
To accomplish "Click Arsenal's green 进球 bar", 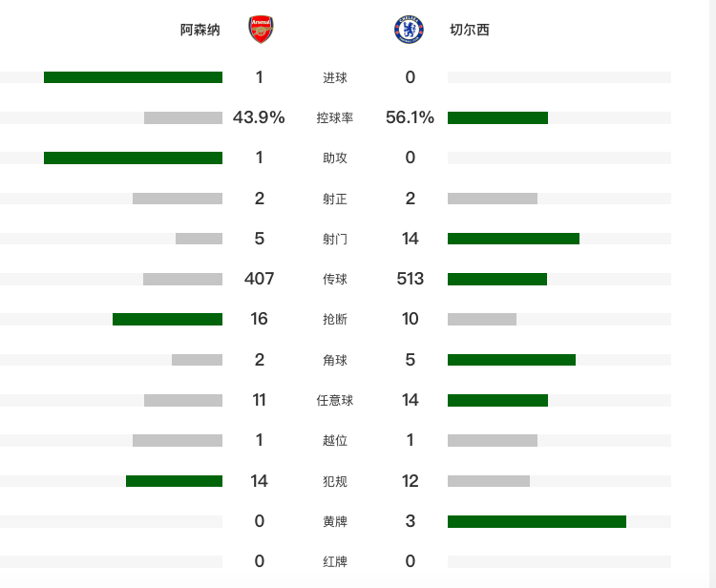I will click(x=133, y=77).
